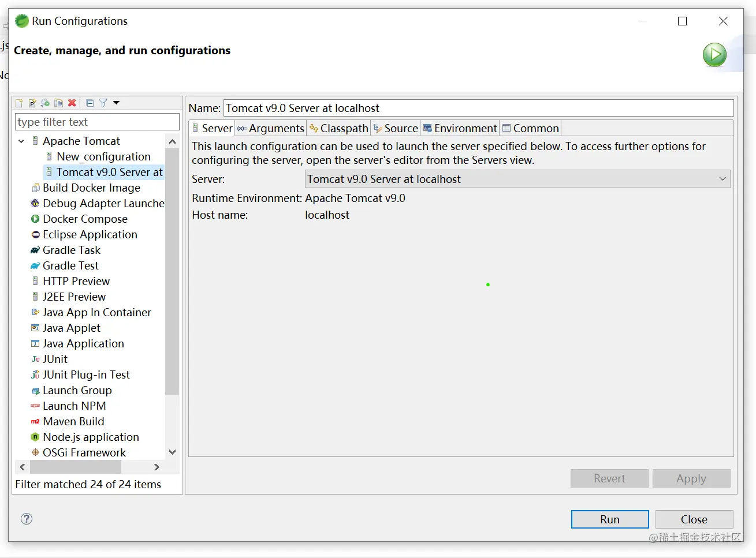Viewport: 756px width, 558px height.
Task: Delete selected launch configuration with red X
Action: point(72,103)
